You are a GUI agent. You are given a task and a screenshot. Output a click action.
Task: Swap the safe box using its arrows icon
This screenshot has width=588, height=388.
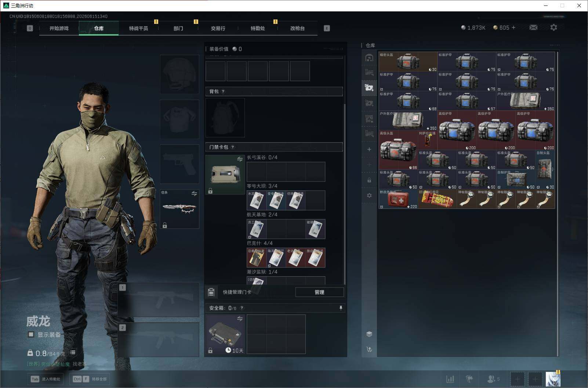click(x=240, y=319)
